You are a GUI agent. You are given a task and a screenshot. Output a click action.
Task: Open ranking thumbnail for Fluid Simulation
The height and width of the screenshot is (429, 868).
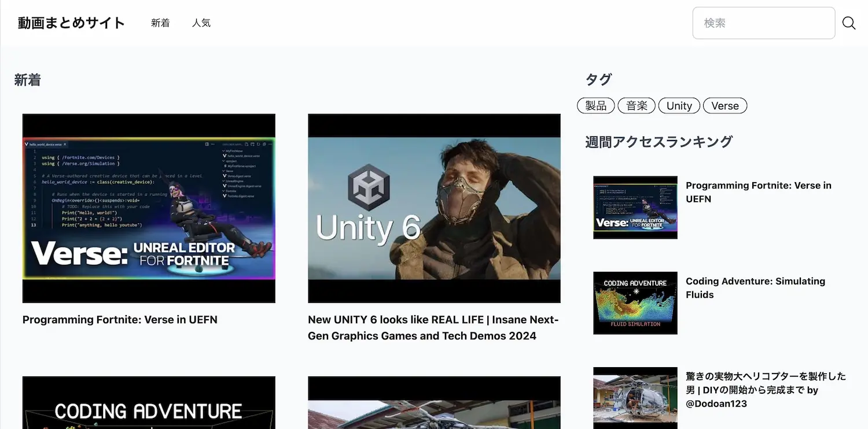[635, 303]
